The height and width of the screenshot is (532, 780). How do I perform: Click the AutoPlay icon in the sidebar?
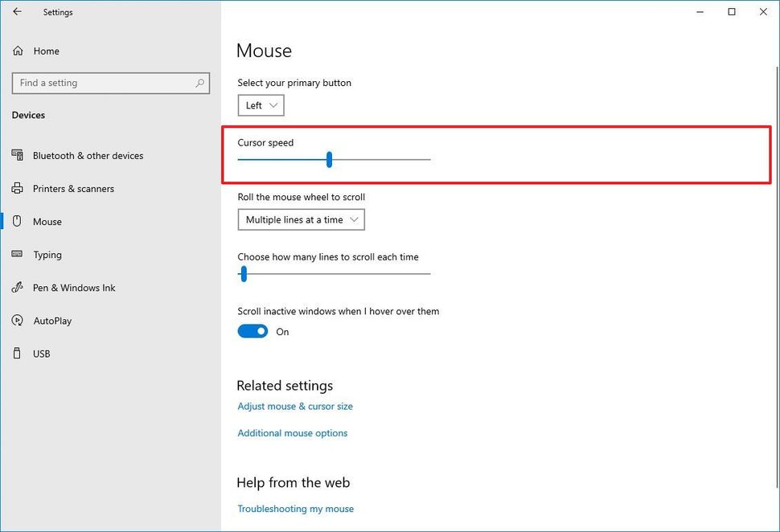tap(17, 320)
